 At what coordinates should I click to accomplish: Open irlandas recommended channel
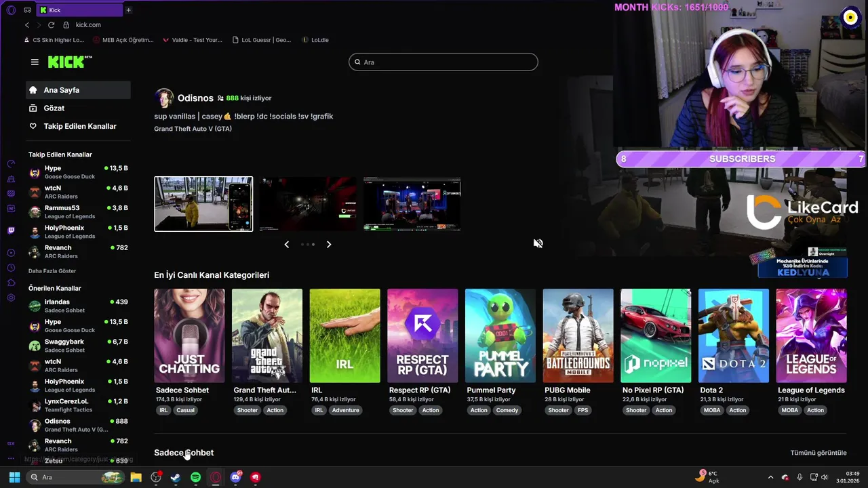tap(78, 306)
